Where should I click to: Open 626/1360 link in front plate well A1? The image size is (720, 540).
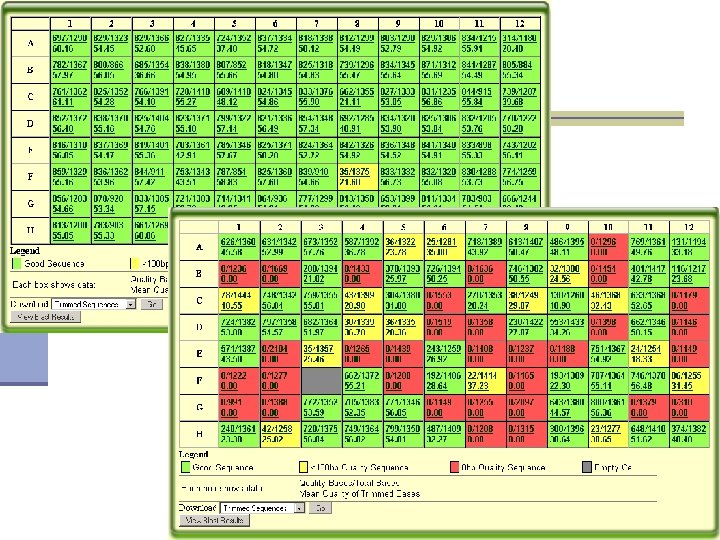point(238,242)
